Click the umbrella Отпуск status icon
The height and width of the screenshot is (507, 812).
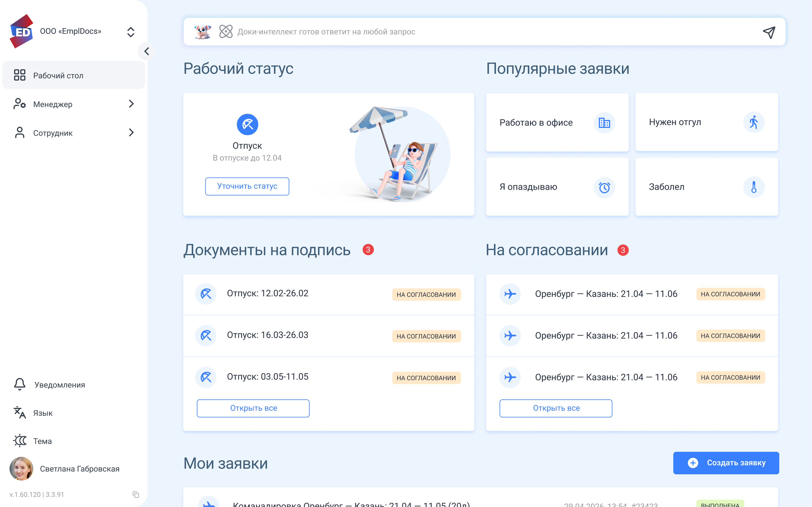pos(247,124)
